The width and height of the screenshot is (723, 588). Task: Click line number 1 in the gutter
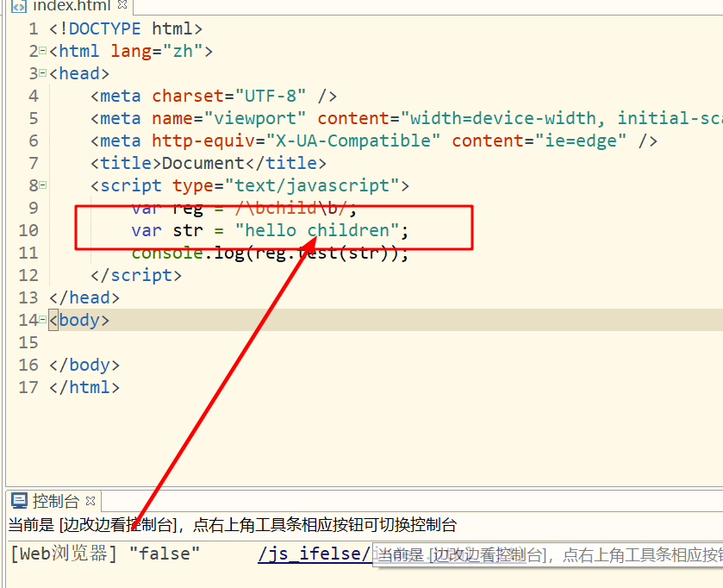[34, 29]
